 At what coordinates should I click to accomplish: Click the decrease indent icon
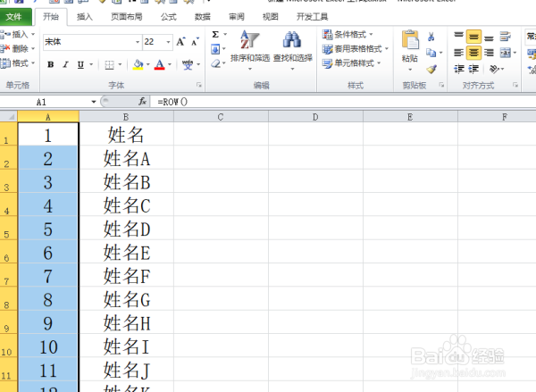[x=459, y=70]
